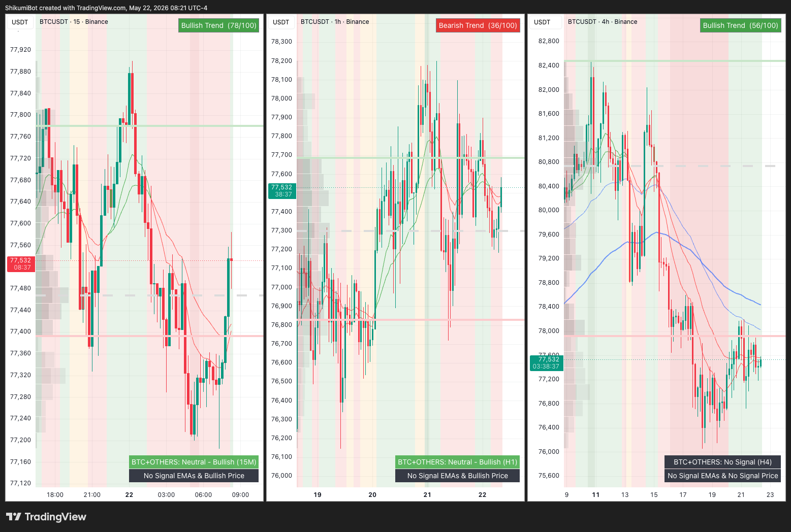
Task: Click the 77,120 price axis label
Action: click(x=20, y=483)
